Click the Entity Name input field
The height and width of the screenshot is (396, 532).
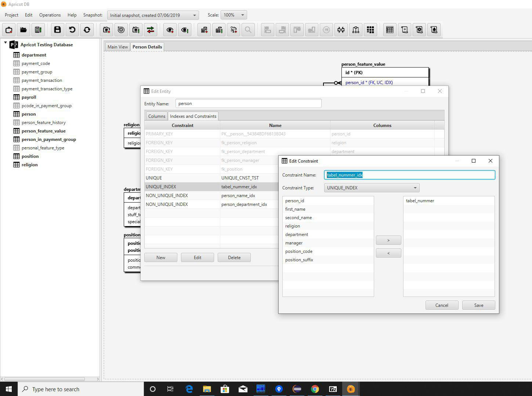pyautogui.click(x=249, y=103)
